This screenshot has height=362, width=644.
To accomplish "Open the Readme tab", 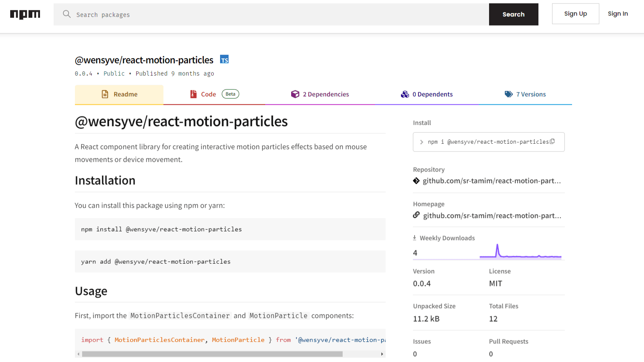I will [119, 94].
